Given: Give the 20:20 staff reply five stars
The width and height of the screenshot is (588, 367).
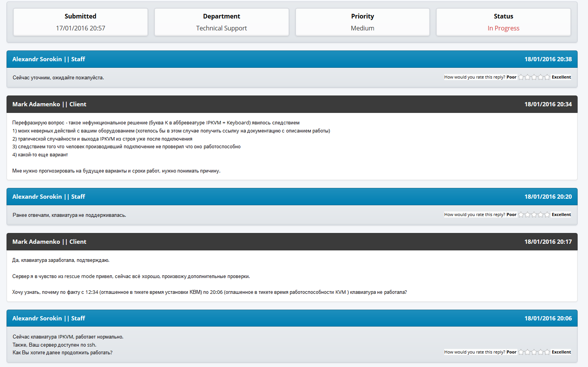Looking at the screenshot, I should click(547, 215).
